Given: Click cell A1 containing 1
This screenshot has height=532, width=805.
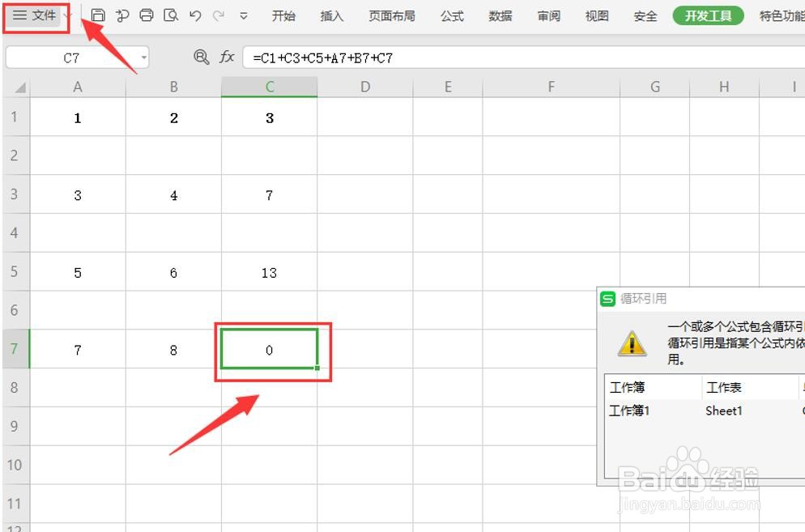Looking at the screenshot, I should click(x=78, y=117).
